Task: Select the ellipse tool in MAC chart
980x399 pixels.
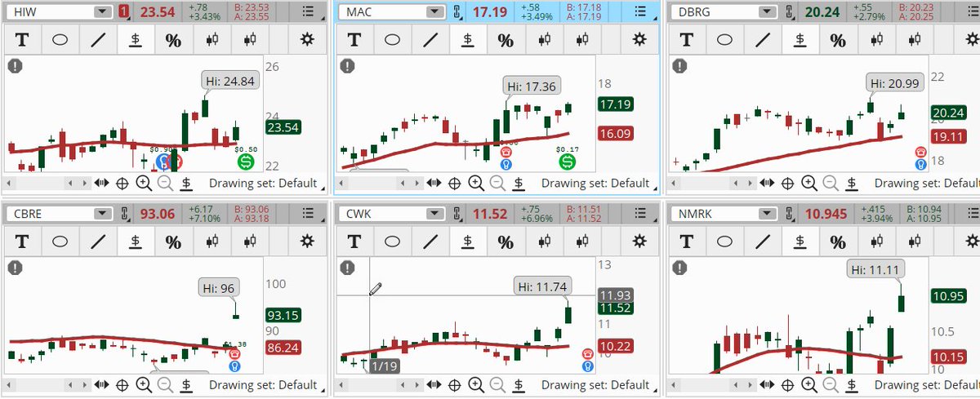Action: click(392, 40)
